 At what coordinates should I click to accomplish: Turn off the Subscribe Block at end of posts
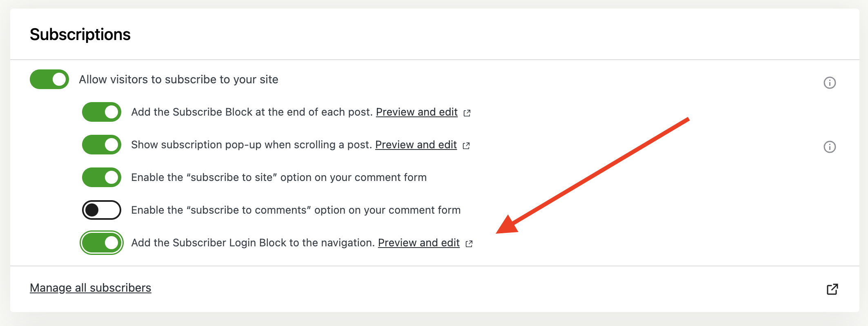tap(102, 112)
